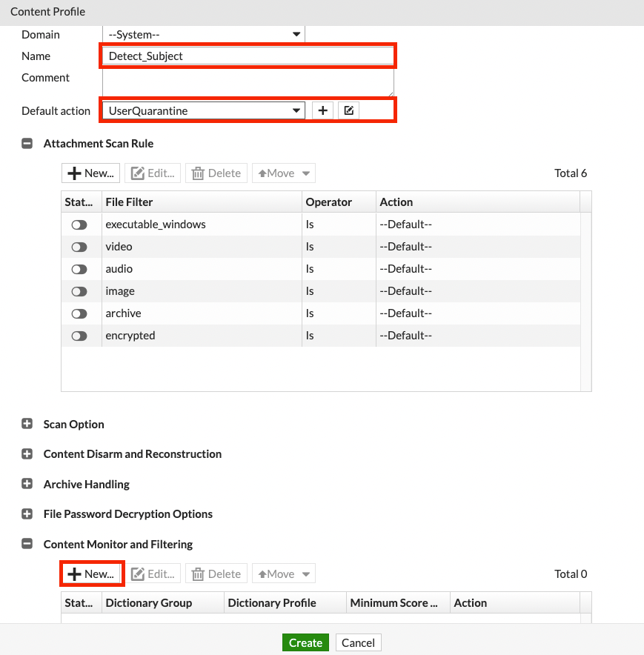The width and height of the screenshot is (644, 655).
Task: Click the Comment text area
Action: 248,81
